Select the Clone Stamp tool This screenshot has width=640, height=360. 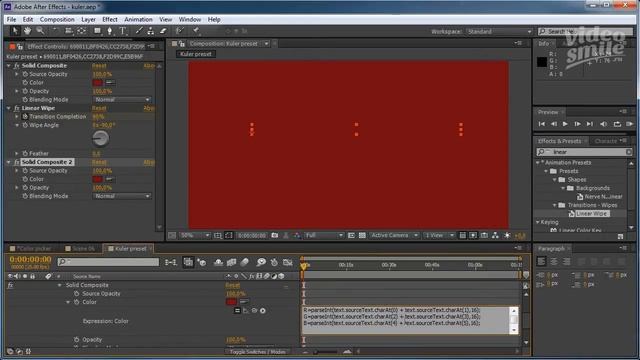[151, 31]
